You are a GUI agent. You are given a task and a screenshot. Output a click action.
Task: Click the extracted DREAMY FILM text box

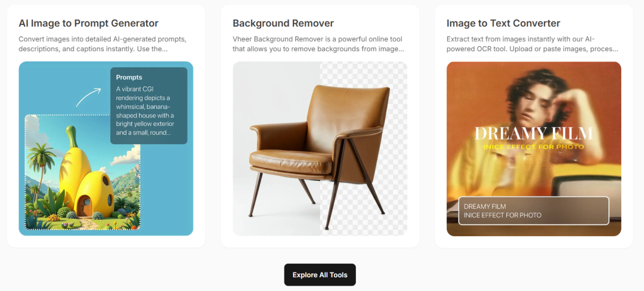click(x=534, y=211)
